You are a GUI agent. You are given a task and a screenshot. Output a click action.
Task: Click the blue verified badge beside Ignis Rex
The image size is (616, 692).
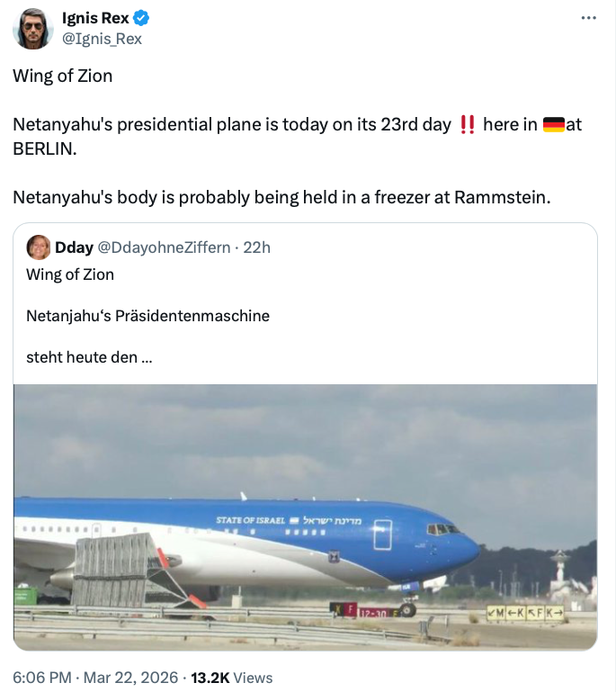(141, 19)
